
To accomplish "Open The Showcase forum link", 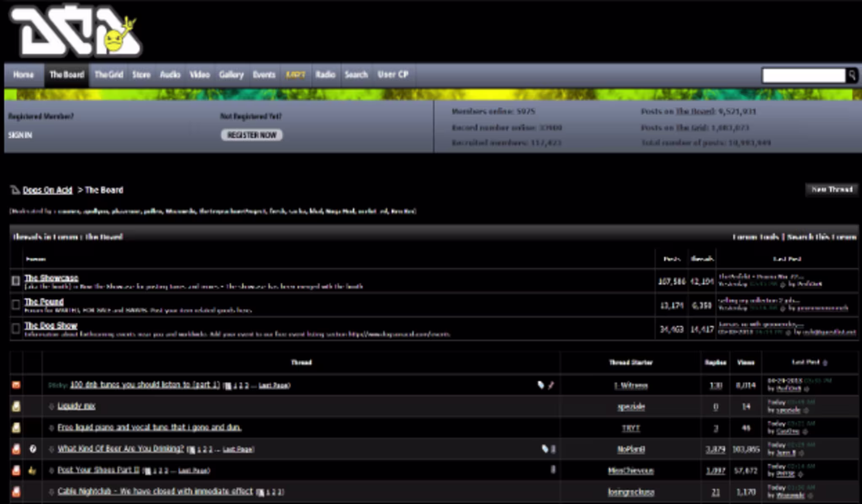I will 51,278.
